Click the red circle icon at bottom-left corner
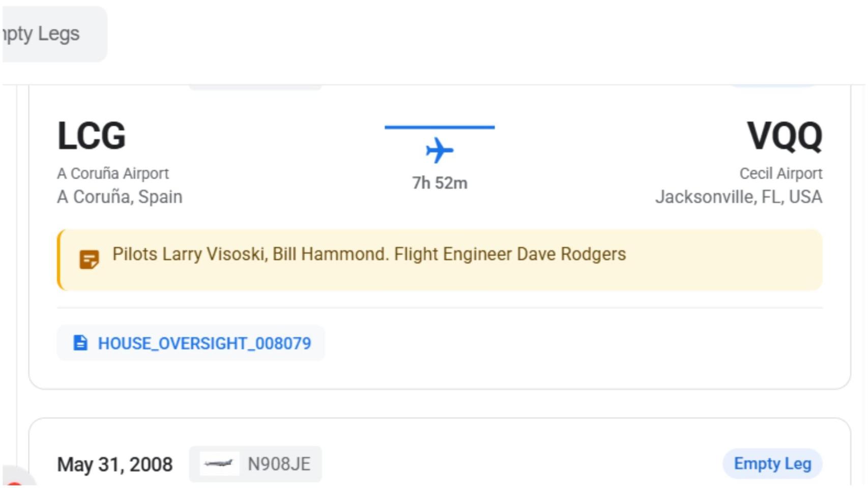Screen dimensions: 868x488 click(14, 483)
